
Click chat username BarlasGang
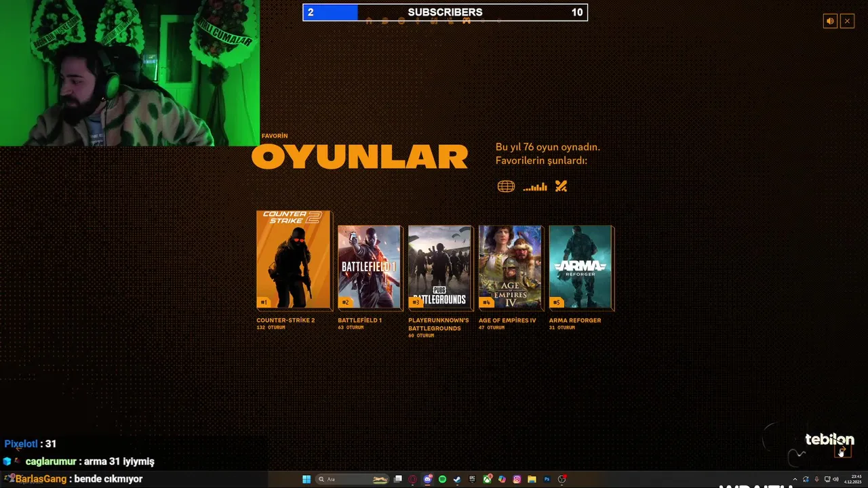[x=41, y=479]
